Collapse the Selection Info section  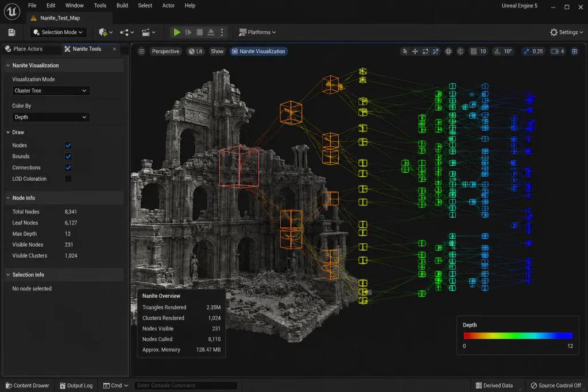[8, 275]
